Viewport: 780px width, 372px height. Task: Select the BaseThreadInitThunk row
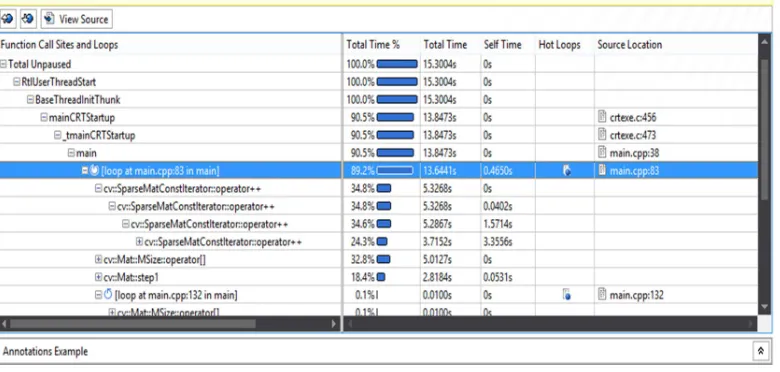pos(379,99)
